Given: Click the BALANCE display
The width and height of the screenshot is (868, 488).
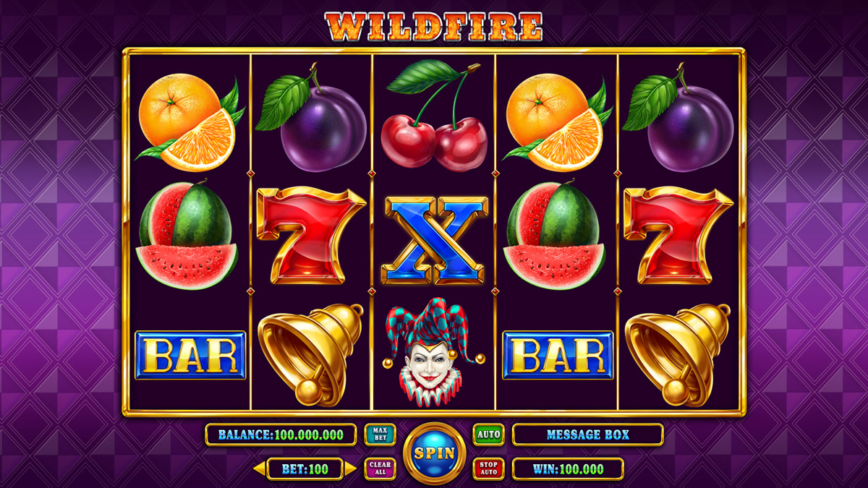Looking at the screenshot, I should coord(281,435).
